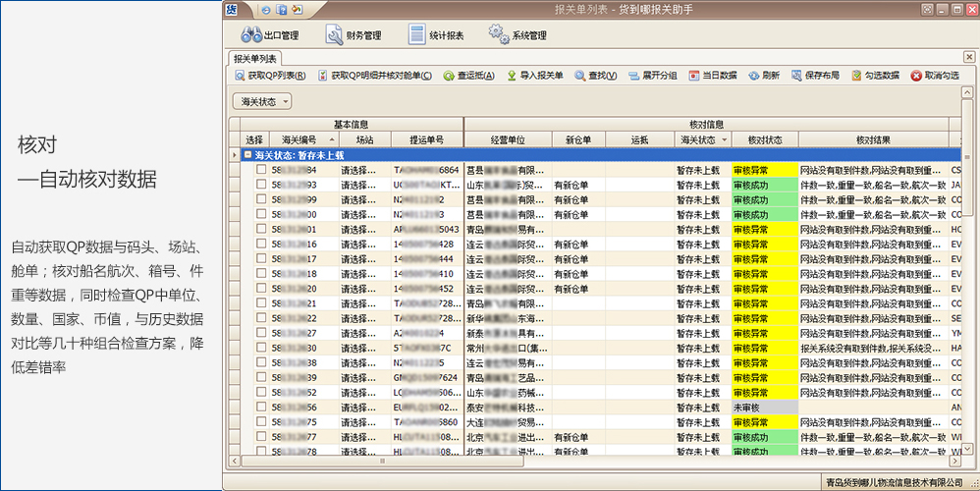Open 请选择 场站 cell for bill ending 7C
The image size is (980, 491).
click(365, 348)
